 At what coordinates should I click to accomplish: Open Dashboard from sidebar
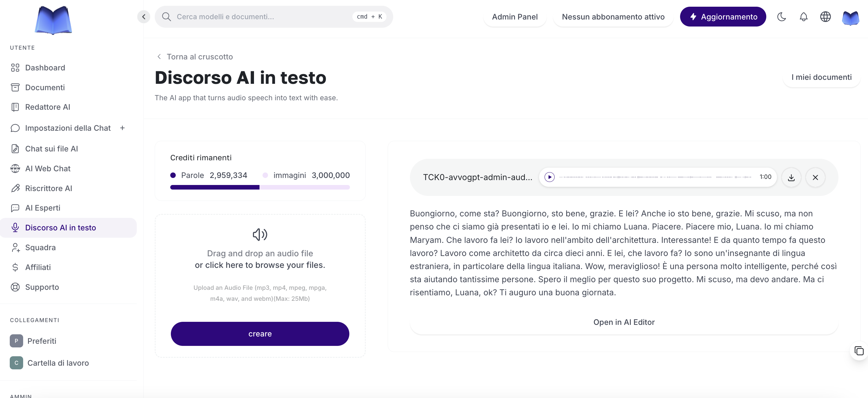(45, 68)
